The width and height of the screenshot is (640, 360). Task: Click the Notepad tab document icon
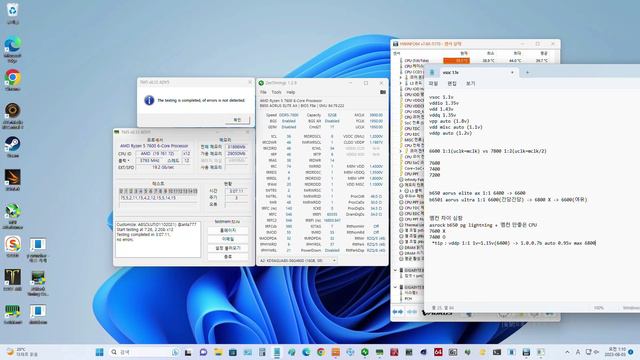point(432,72)
